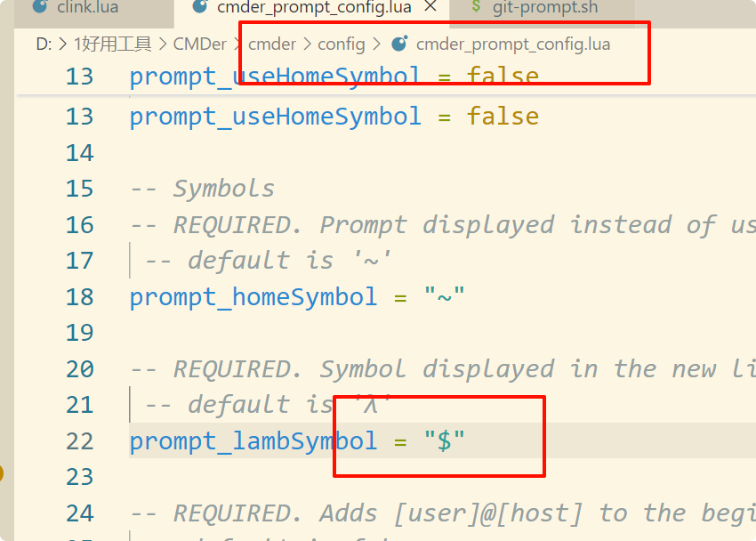Click line number 18 in gutter
The width and height of the screenshot is (756, 541).
[x=79, y=297]
